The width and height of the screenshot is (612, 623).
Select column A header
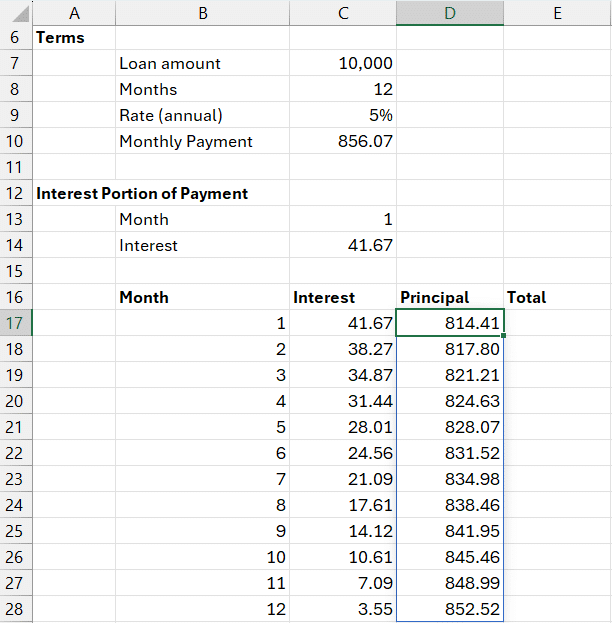coord(74,13)
